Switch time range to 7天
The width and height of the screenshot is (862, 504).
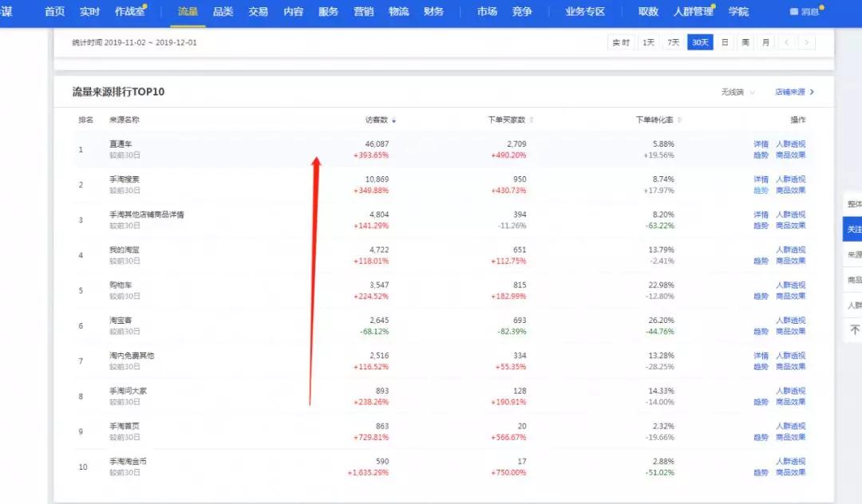pyautogui.click(x=674, y=42)
